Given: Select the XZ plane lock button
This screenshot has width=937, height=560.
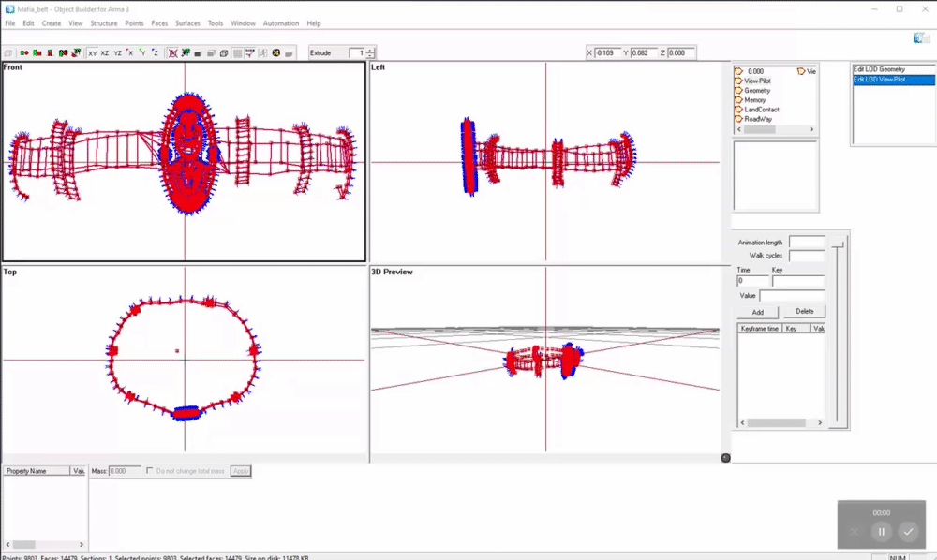Looking at the screenshot, I should coord(105,53).
